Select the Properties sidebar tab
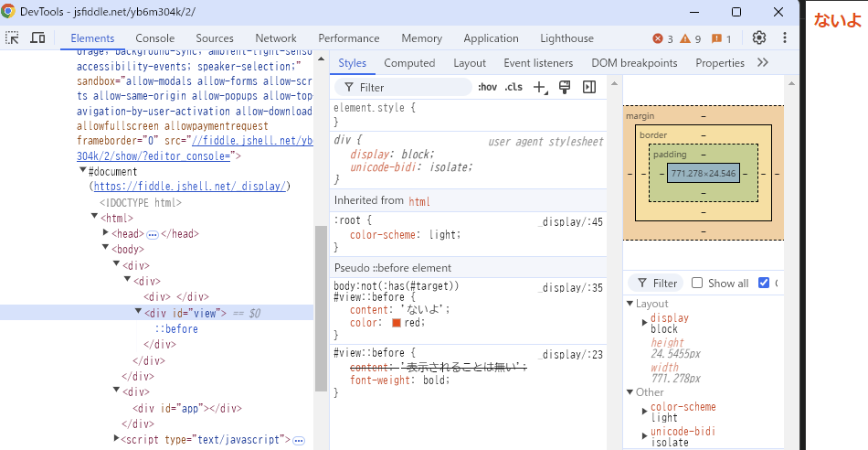The image size is (868, 450). [x=720, y=63]
